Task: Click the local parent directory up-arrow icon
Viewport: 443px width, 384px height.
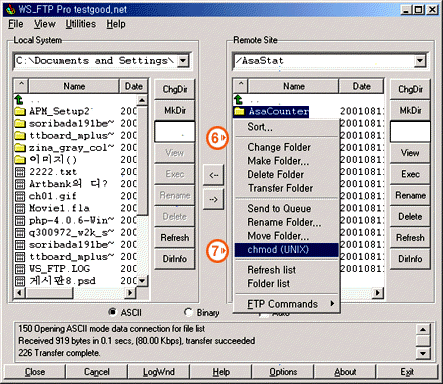Action: coord(19,99)
